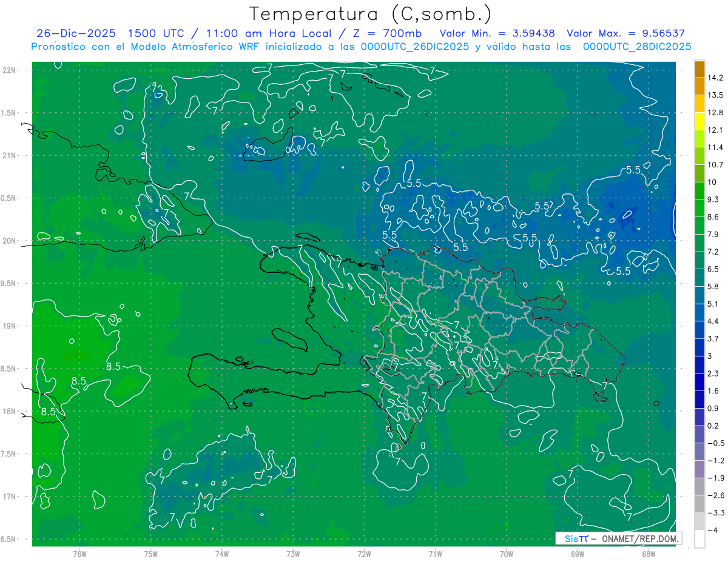This screenshot has height=562, width=728.
Task: Click the 71W longitude axis label
Action: (435, 554)
